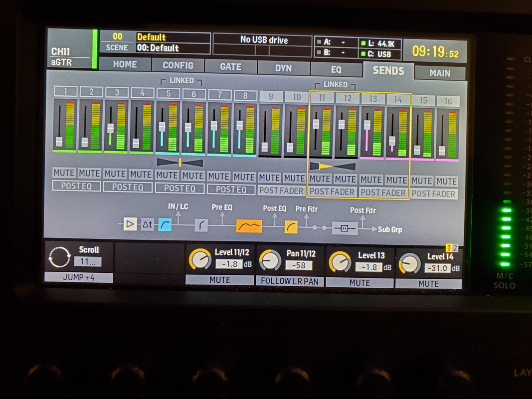Click the yellow dynamics compressor icon
Image resolution: width=532 pixels, height=399 pixels.
coord(291,227)
